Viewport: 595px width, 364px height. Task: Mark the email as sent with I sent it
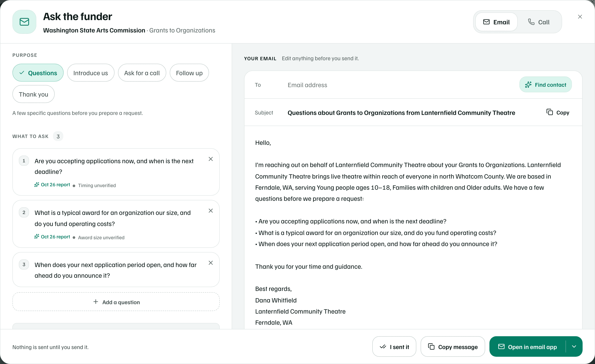394,347
